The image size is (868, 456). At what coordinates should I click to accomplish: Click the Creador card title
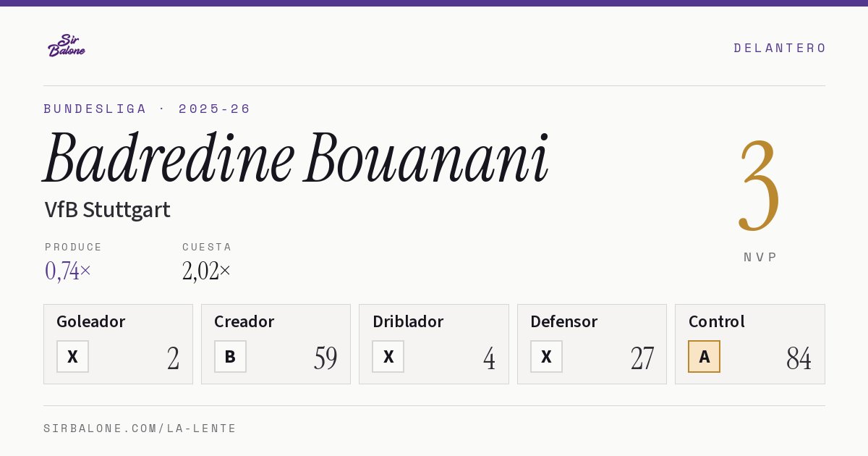[244, 321]
